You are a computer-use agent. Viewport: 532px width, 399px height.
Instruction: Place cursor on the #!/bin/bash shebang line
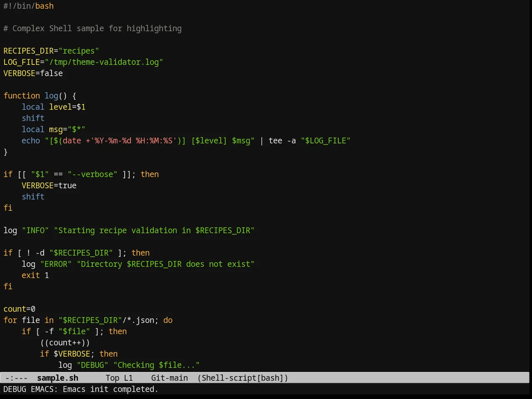tap(29, 6)
